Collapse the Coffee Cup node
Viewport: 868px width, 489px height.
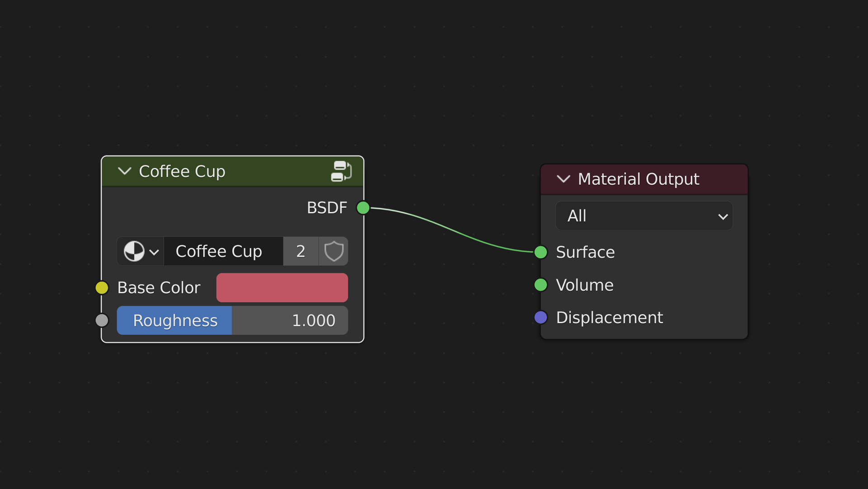pos(124,171)
